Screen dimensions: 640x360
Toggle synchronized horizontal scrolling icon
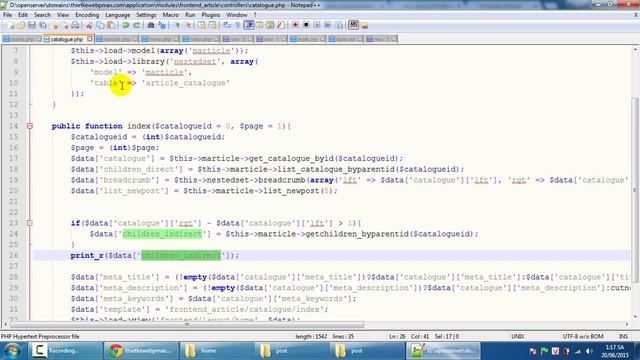(212, 25)
